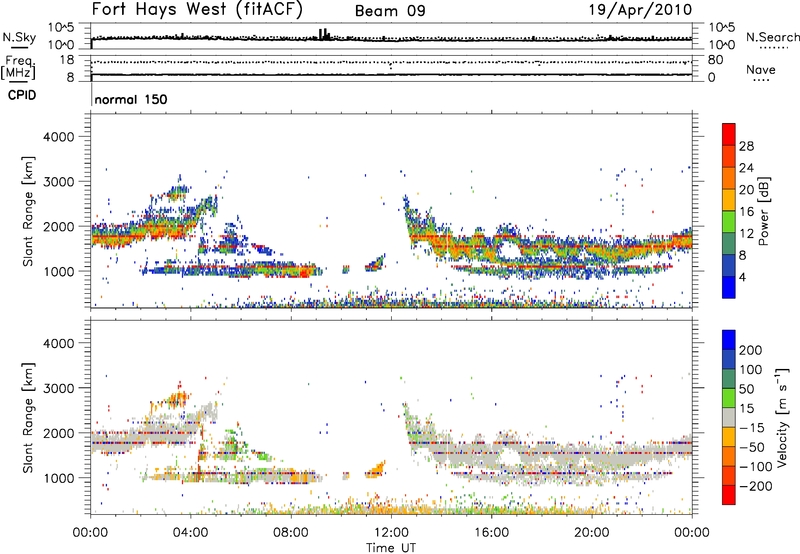Click the 'Nave' legend label
This screenshot has width=800, height=554.
pos(761,69)
